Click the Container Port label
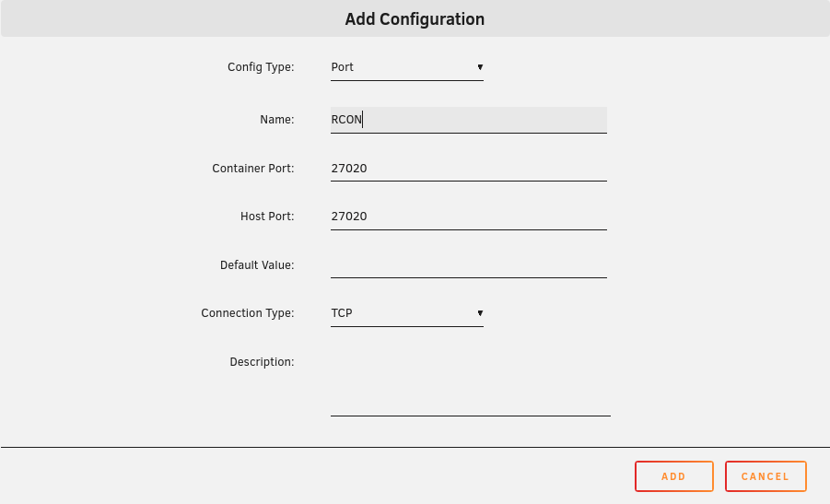This screenshot has height=504, width=830. 253,169
